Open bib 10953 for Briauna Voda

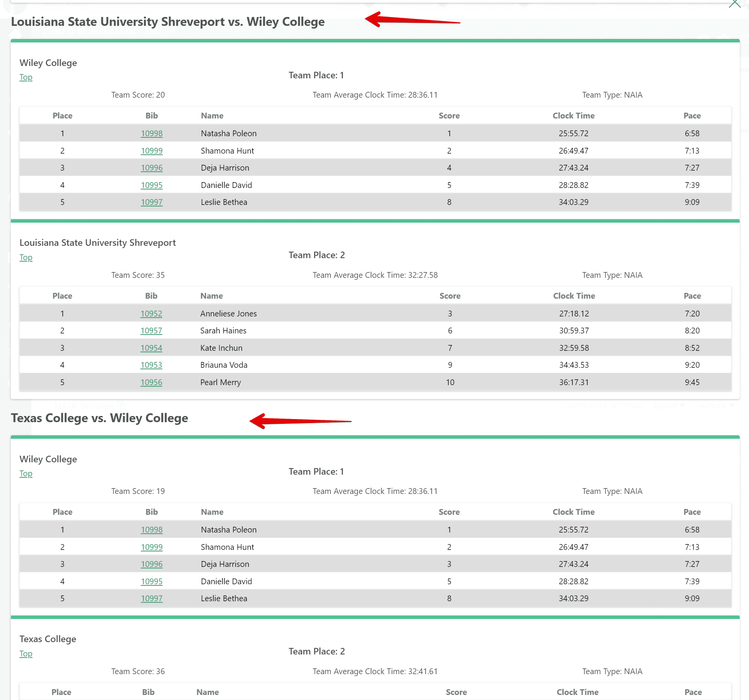click(151, 365)
